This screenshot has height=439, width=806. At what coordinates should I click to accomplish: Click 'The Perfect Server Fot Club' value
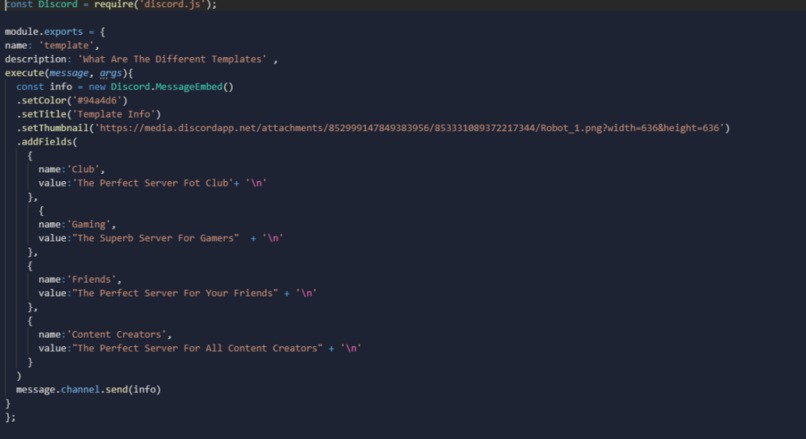point(153,183)
